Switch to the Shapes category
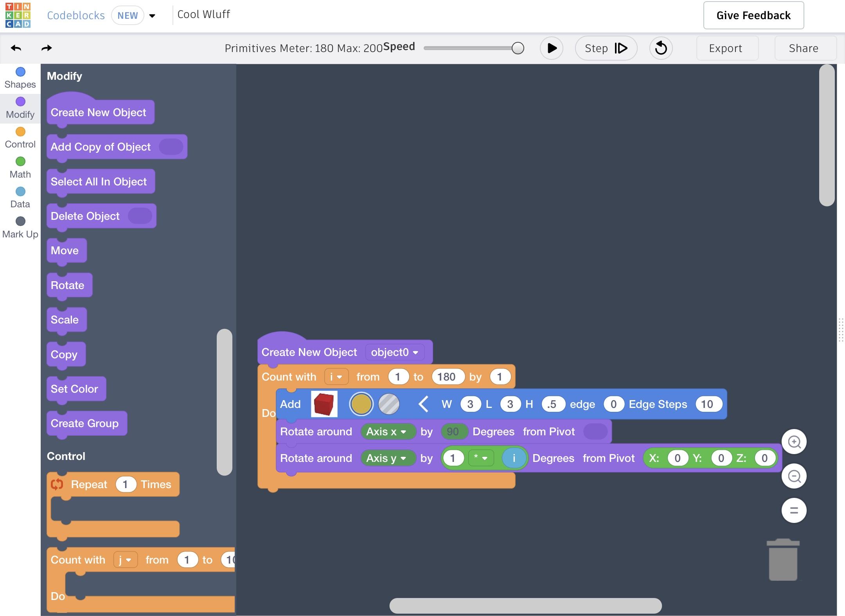This screenshot has height=616, width=845. tap(20, 78)
